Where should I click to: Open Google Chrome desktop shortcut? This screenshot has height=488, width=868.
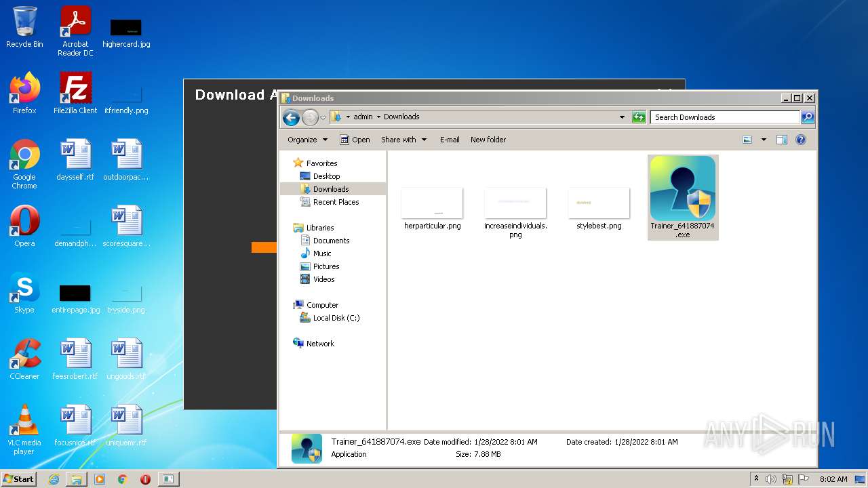tap(24, 164)
